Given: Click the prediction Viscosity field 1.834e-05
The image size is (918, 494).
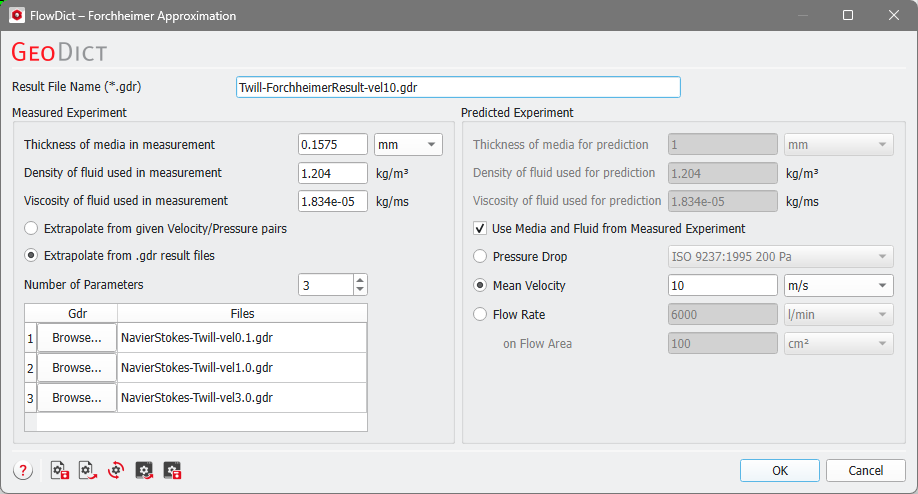Looking at the screenshot, I should coord(722,201).
